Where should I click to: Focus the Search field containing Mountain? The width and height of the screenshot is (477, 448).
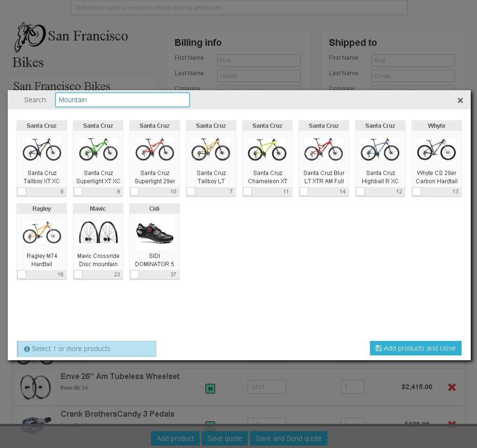pos(123,100)
